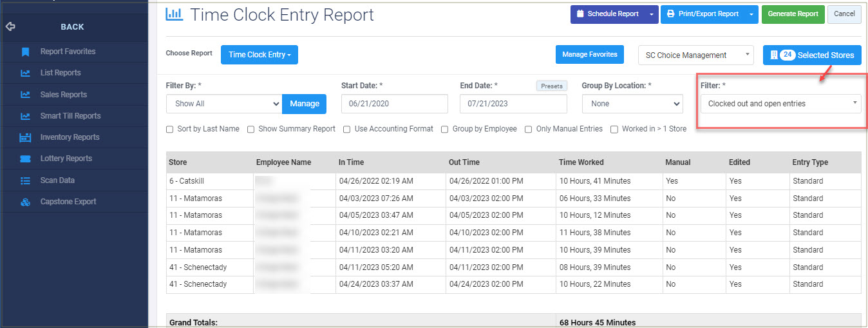Click the back arrow icon in sidebar

pyautogui.click(x=10, y=27)
